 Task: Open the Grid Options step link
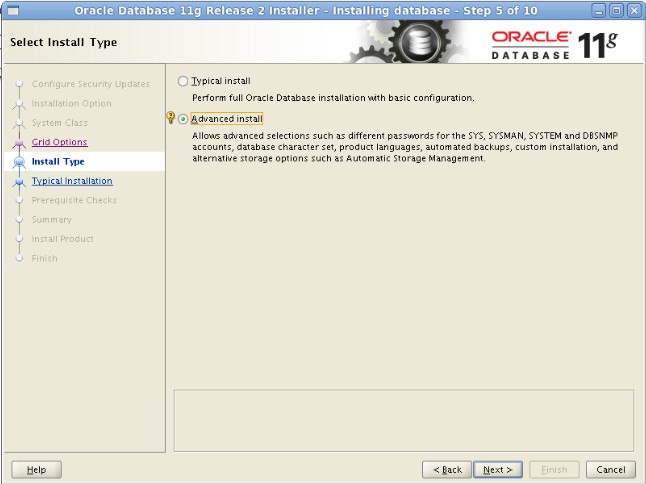click(x=59, y=142)
